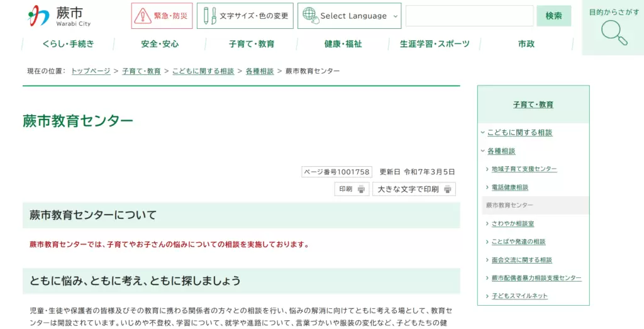Click the Warabi City logo

[60, 16]
